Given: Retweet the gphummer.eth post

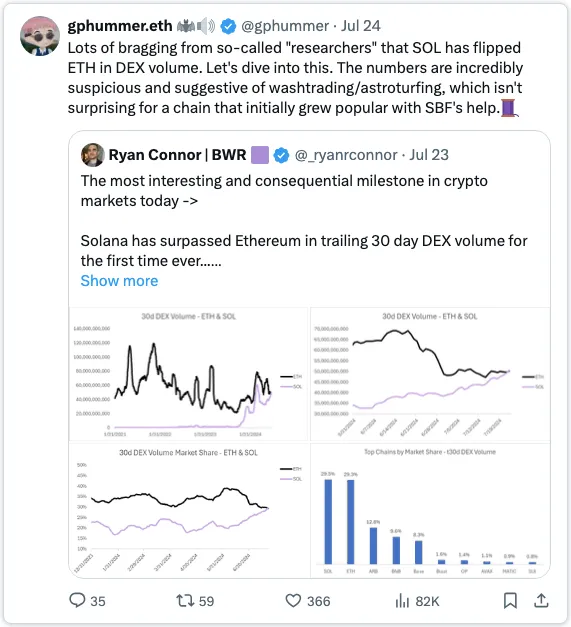Looking at the screenshot, I should click(185, 601).
